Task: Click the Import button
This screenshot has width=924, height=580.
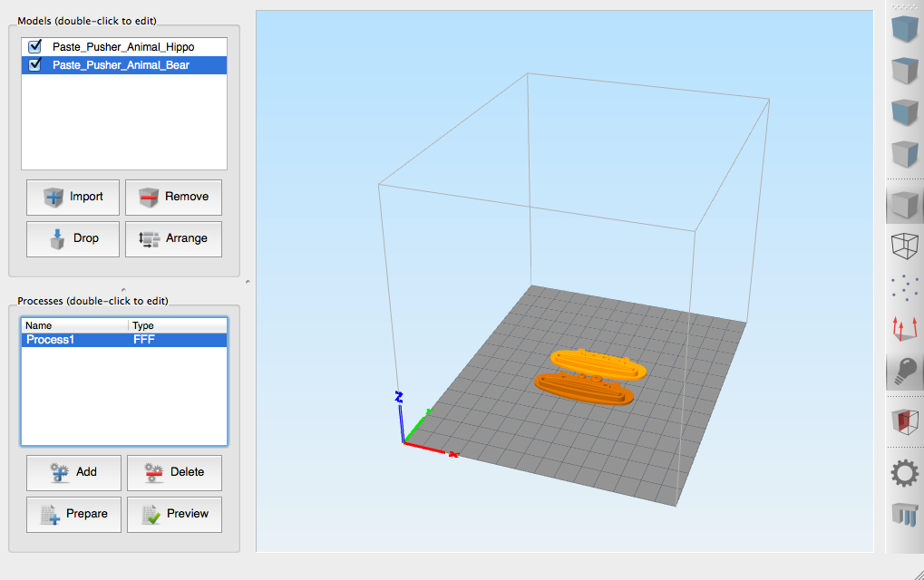Action: point(72,197)
